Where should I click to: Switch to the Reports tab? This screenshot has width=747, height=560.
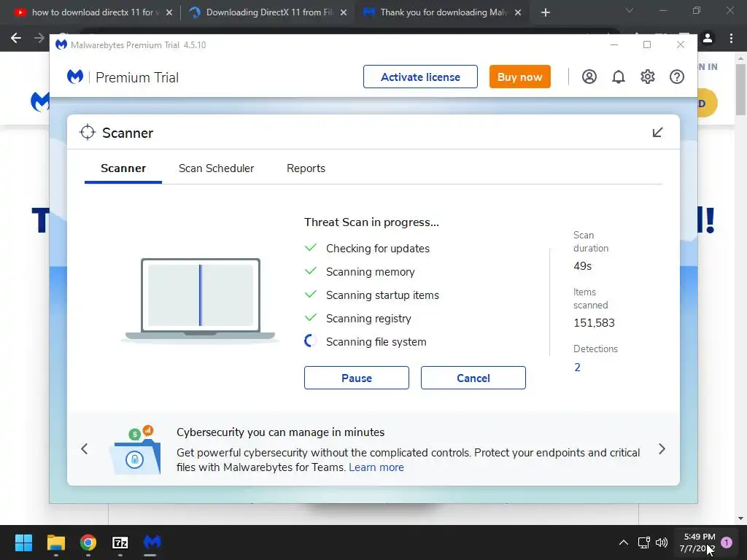click(x=306, y=168)
